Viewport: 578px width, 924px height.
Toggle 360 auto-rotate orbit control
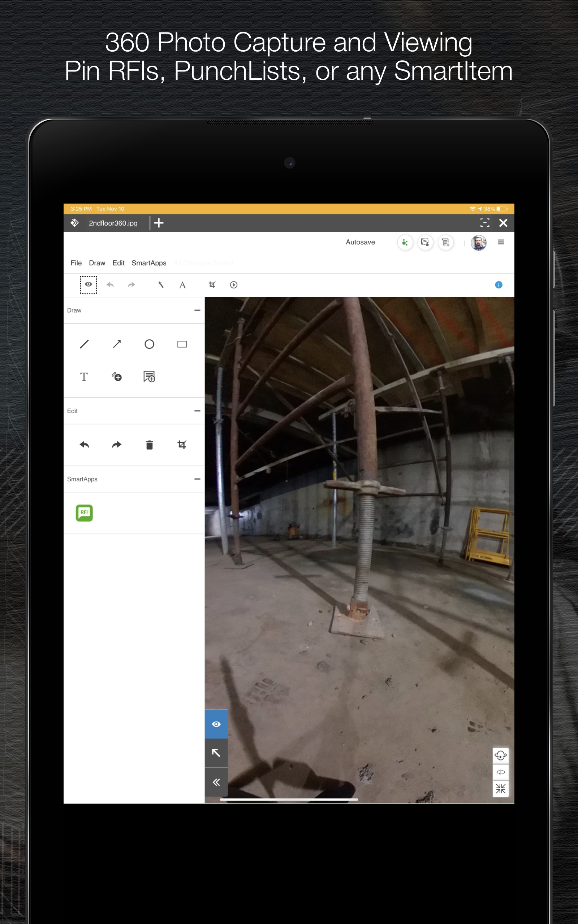(501, 755)
